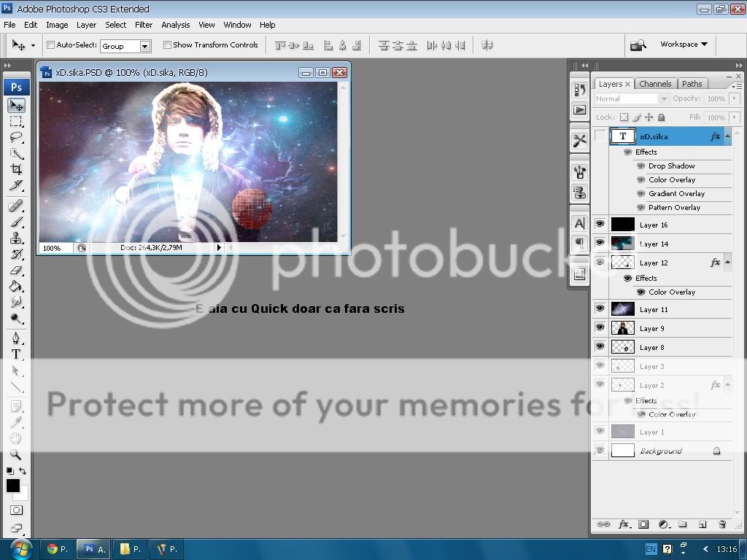The width and height of the screenshot is (747, 560).
Task: Select the Horizontal Type tool
Action: point(16,354)
